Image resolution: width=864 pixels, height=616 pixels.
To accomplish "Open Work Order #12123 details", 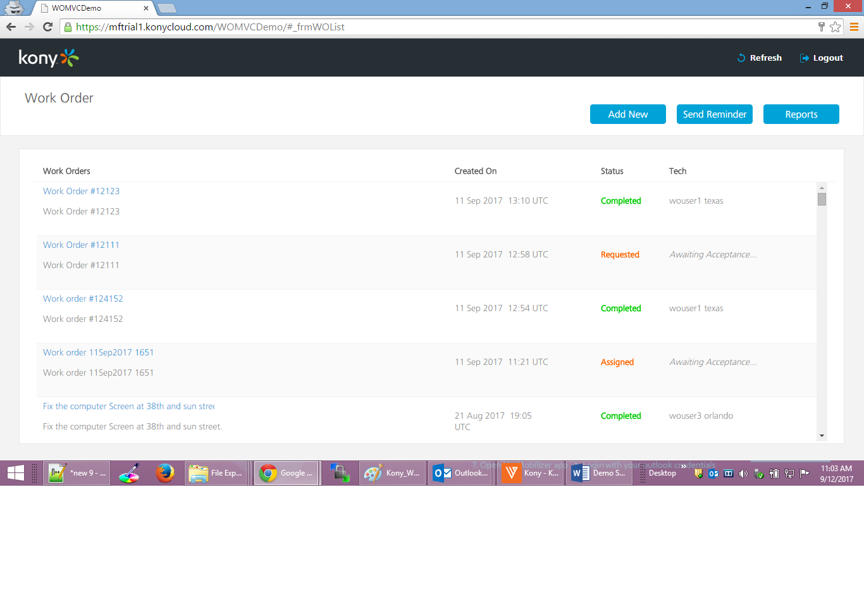I will coord(81,191).
